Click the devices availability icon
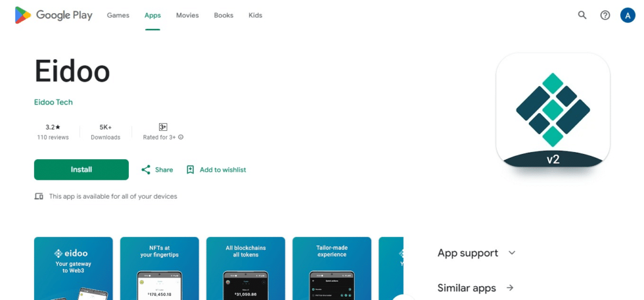This screenshot has width=644, height=300. tap(38, 196)
